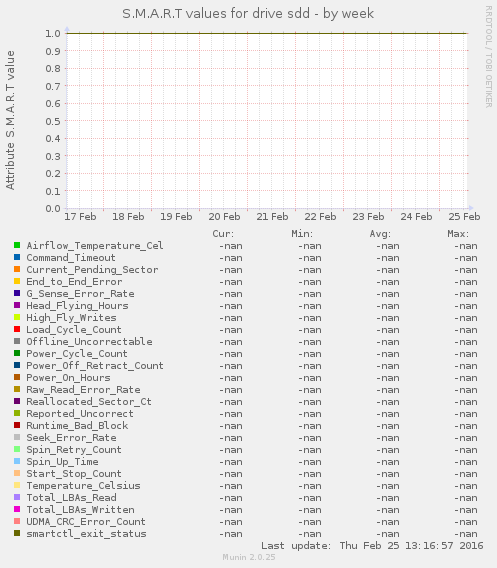
Task: Click the orange Current_Pending_Sector color square
Action: click(x=17, y=269)
